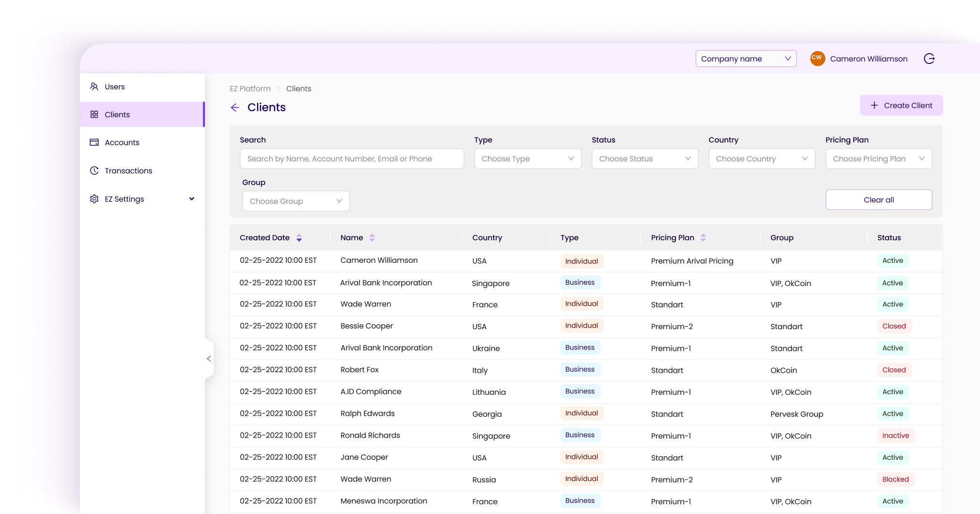Click the back arrow beside Clients heading
Viewport: 980px width, 514px height.
tap(235, 107)
